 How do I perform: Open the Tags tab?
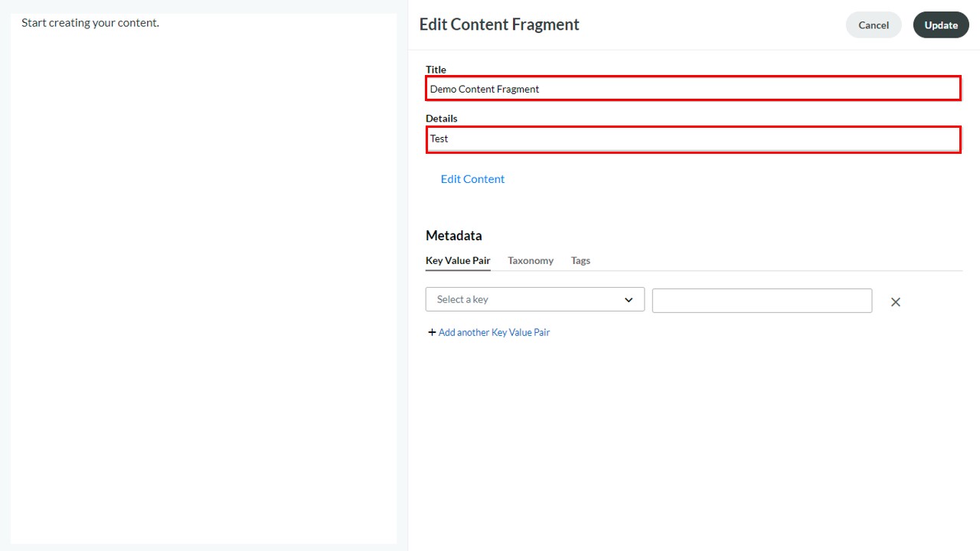tap(580, 260)
